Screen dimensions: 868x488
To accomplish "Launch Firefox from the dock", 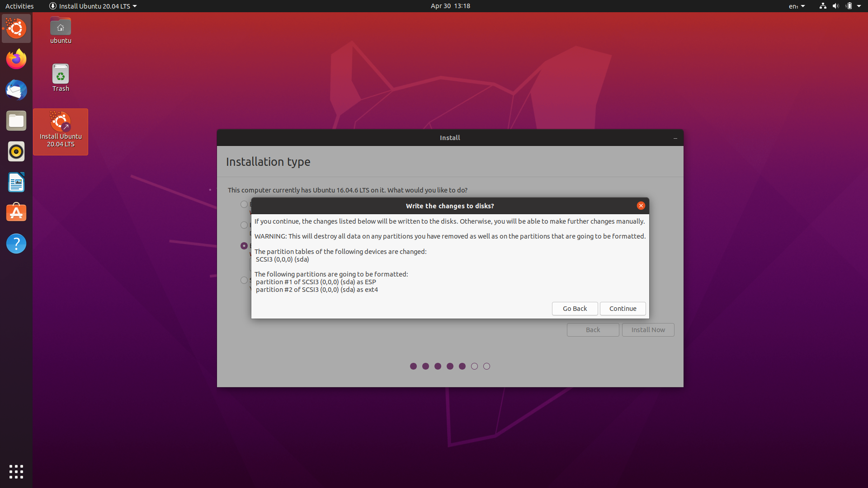I will click(x=16, y=59).
